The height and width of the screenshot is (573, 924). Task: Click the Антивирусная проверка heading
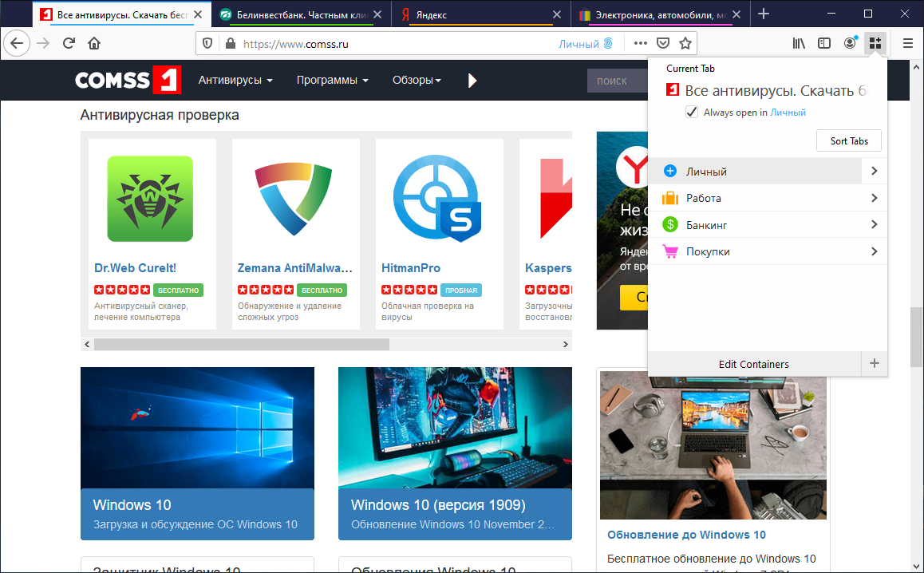[160, 114]
